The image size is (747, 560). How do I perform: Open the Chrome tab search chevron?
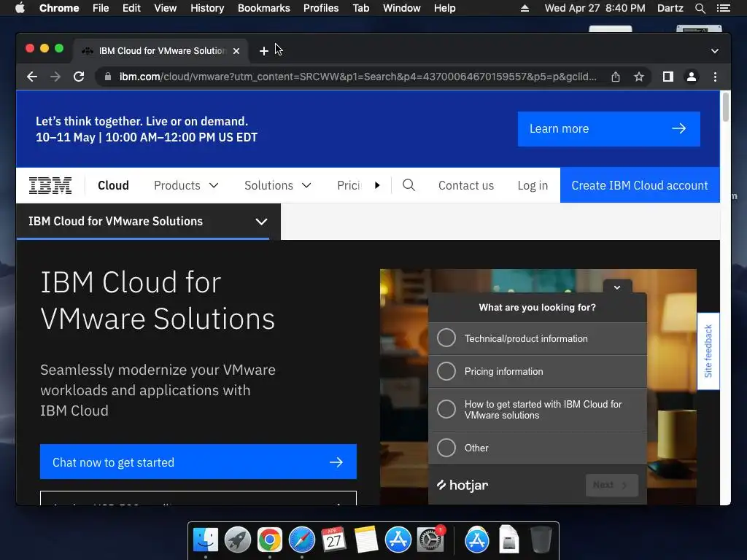tap(715, 51)
